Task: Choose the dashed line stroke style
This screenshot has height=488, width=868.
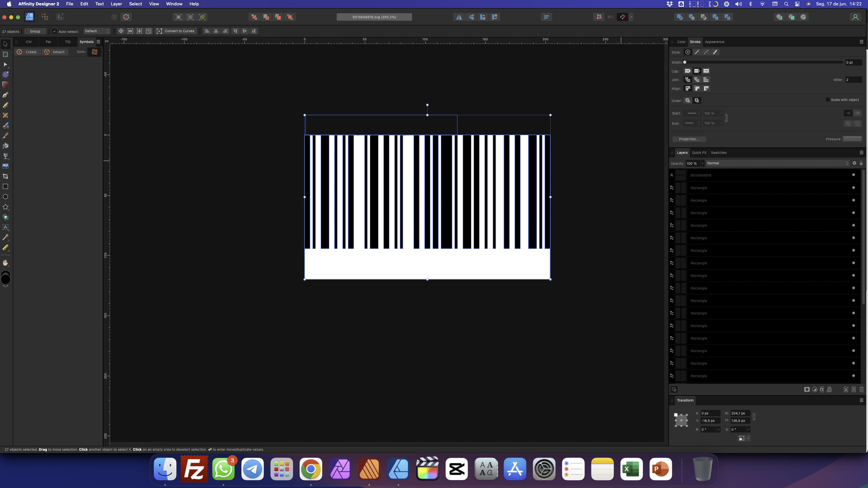Action: pos(706,52)
